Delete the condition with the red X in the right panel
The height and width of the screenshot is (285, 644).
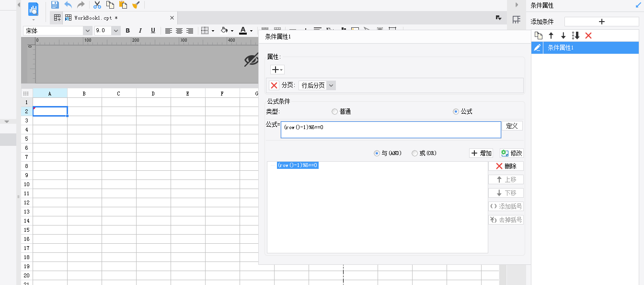pos(588,36)
